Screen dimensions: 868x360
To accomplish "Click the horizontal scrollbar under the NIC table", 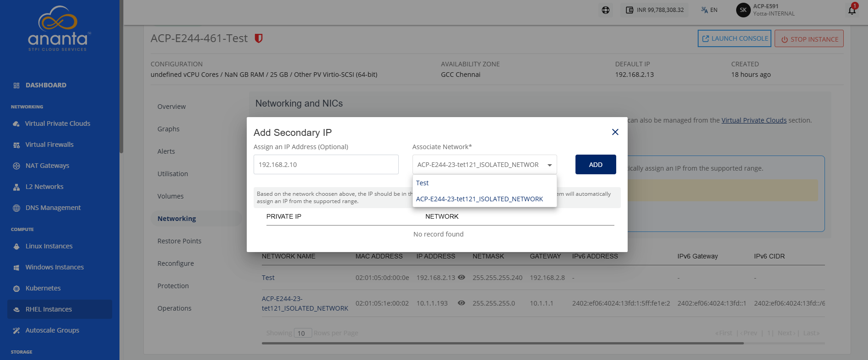I will (x=503, y=343).
